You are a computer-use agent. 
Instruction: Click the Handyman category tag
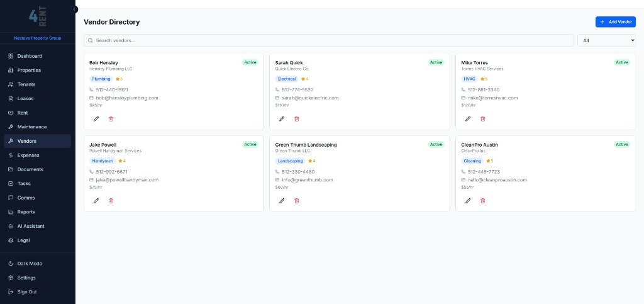pyautogui.click(x=103, y=161)
